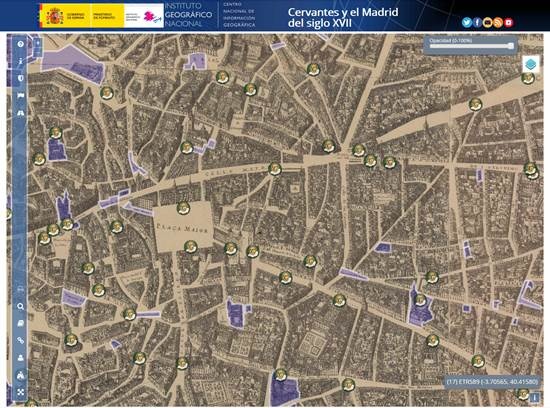Select the circled group icon in sidebar
This screenshot has width=550, height=408.
click(x=21, y=375)
